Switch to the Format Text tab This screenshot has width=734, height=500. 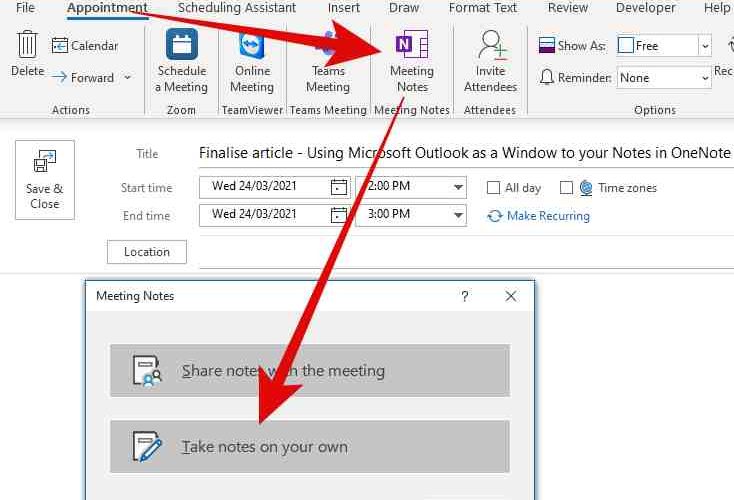483,8
